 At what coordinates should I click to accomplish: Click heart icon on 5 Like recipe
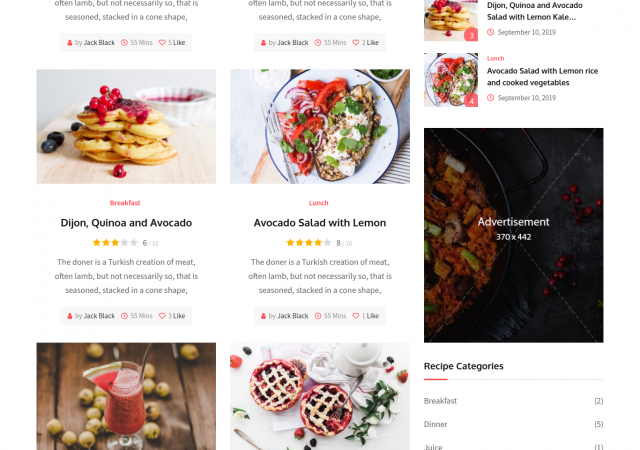point(162,42)
